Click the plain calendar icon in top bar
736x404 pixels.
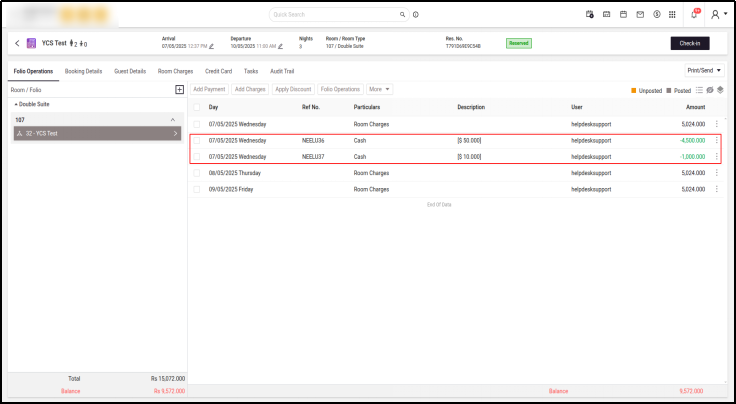pos(623,15)
